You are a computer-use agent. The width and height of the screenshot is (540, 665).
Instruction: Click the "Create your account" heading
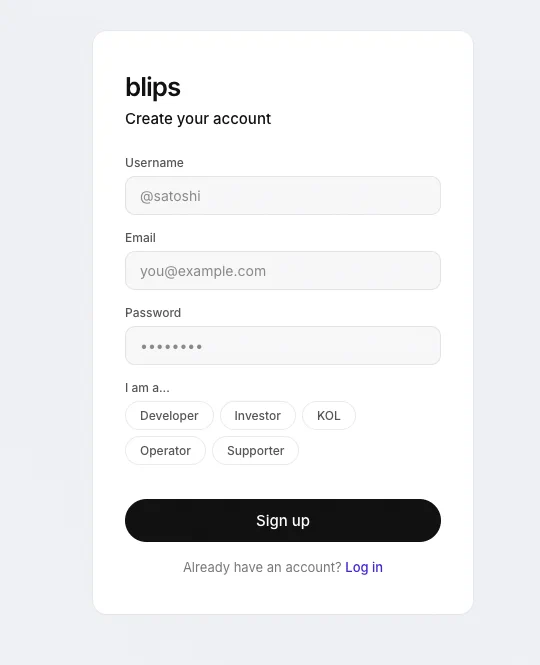point(198,119)
